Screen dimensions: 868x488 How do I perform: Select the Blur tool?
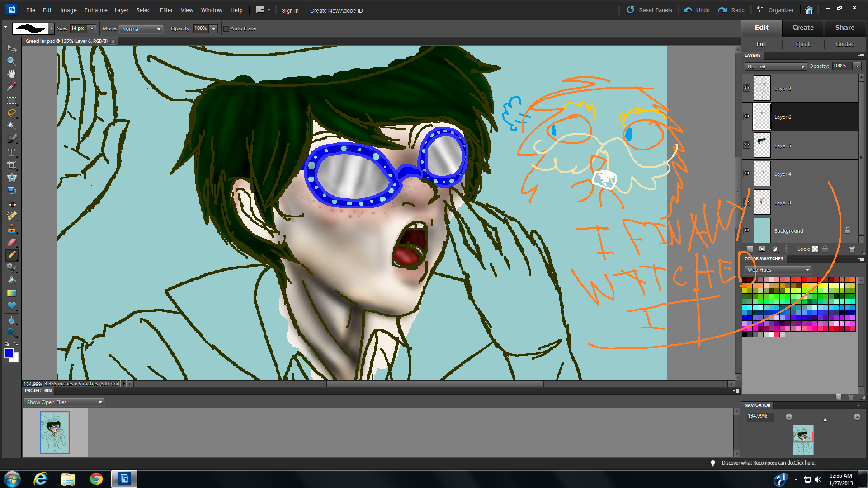point(12,320)
